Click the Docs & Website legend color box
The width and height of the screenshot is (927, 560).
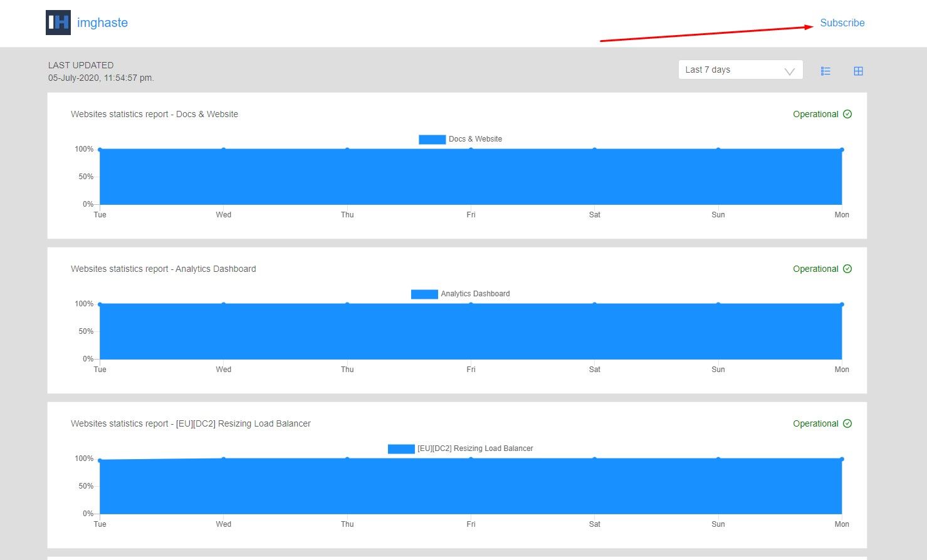[432, 139]
